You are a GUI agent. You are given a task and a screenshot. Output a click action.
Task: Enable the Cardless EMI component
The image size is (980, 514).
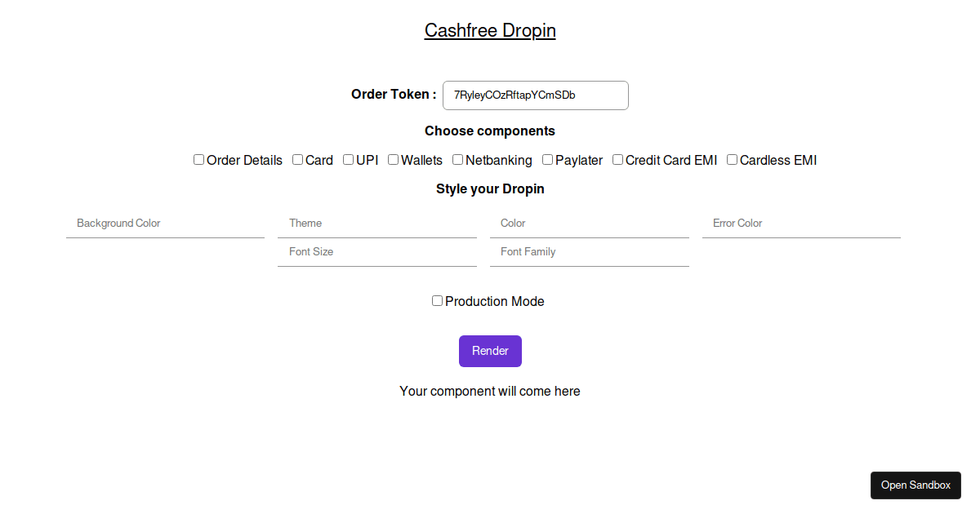click(732, 159)
